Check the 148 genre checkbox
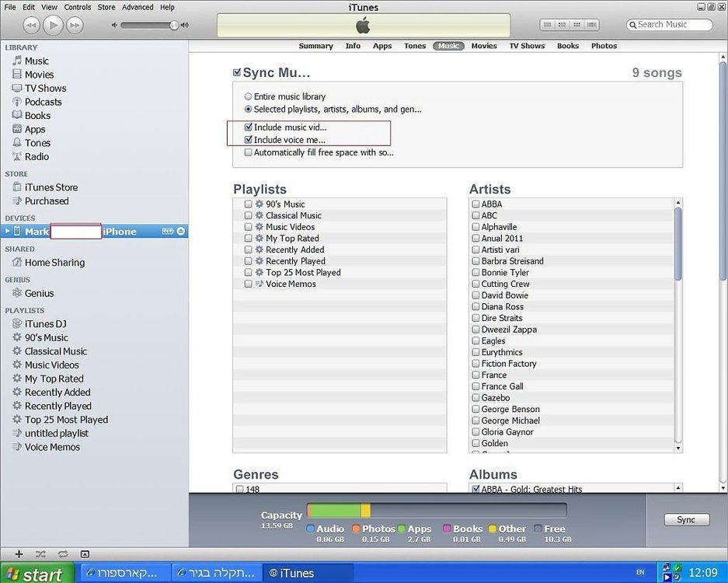The image size is (728, 583). pyautogui.click(x=239, y=489)
